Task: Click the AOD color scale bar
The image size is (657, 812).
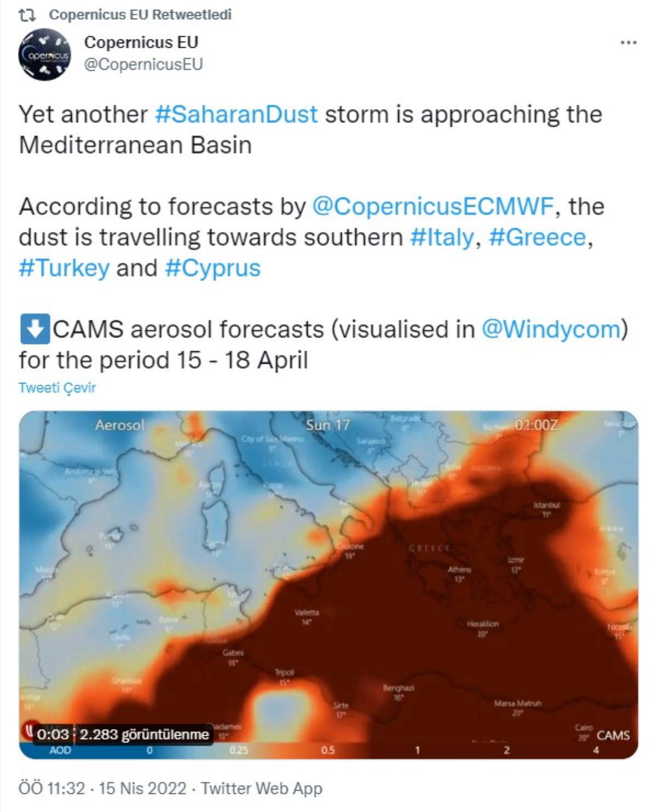Action: coord(328,750)
